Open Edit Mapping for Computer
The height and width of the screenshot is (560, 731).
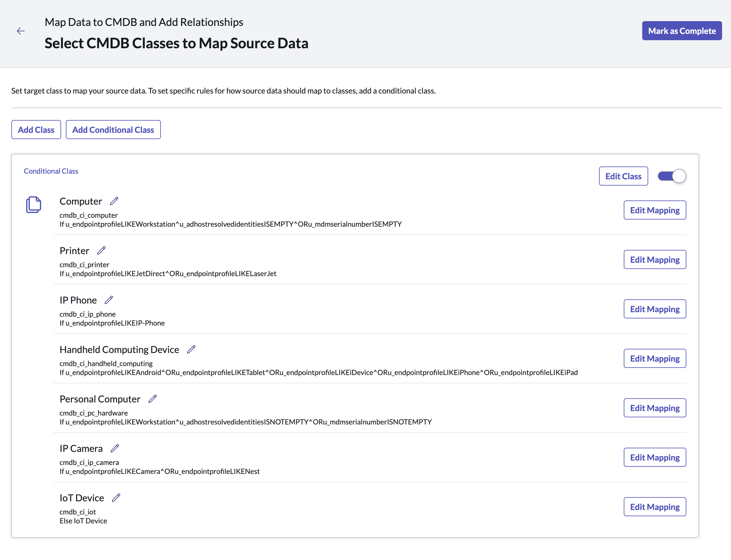point(654,210)
